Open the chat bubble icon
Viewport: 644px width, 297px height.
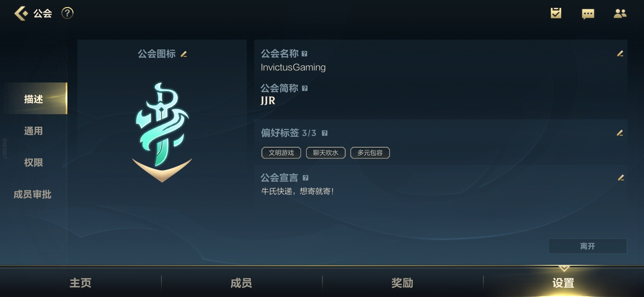(x=588, y=14)
